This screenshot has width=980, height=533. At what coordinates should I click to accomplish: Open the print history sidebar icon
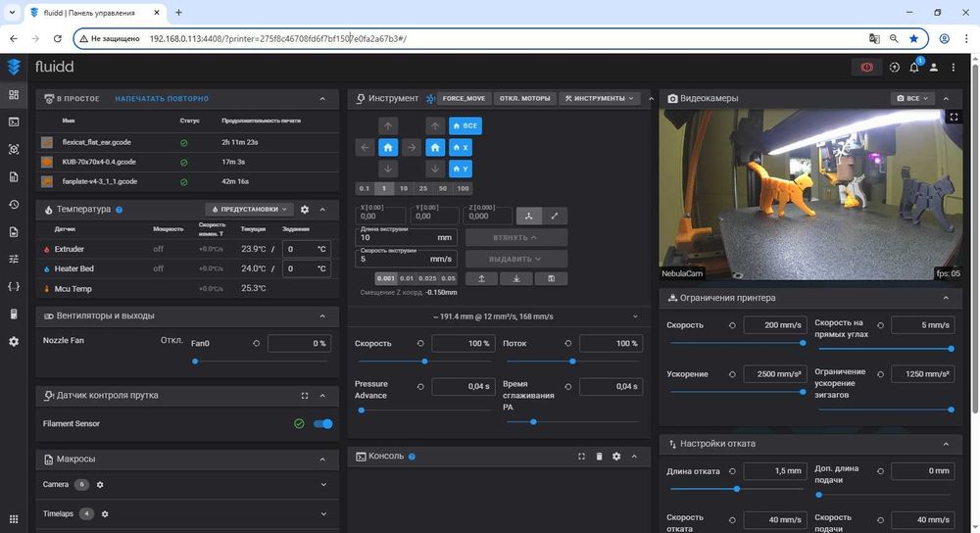14,205
